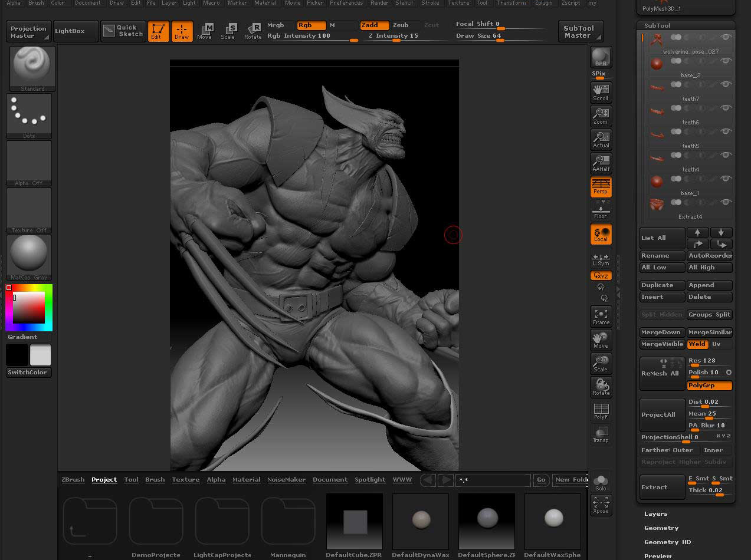Set canvas to Actual size

(601, 139)
